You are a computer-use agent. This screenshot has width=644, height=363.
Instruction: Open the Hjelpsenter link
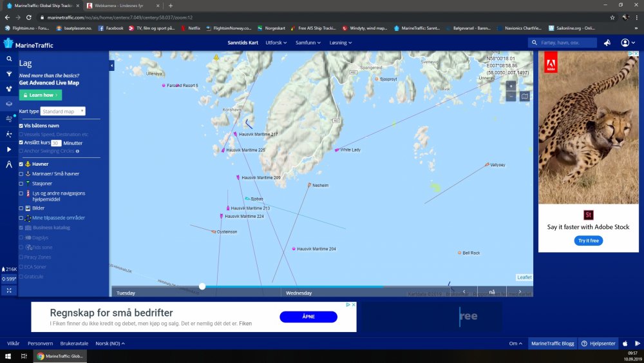[x=599, y=344]
